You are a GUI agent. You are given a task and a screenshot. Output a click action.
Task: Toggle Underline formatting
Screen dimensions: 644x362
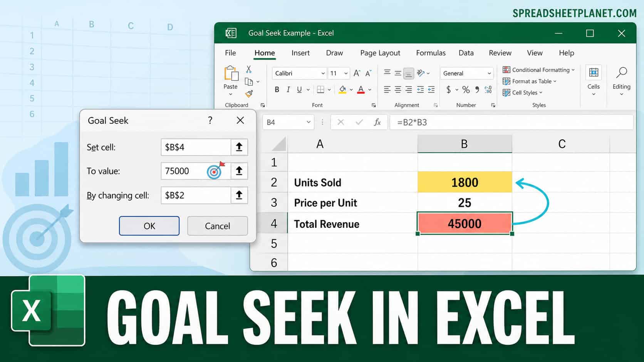[x=299, y=90]
